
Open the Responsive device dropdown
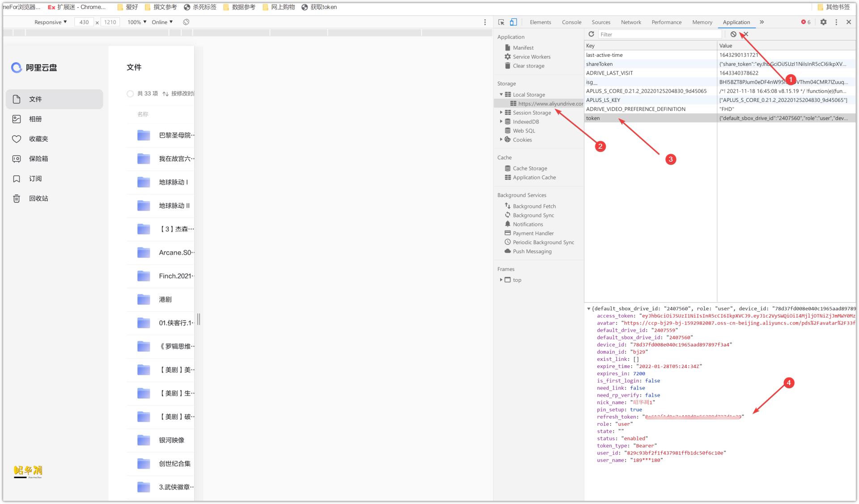(x=51, y=22)
